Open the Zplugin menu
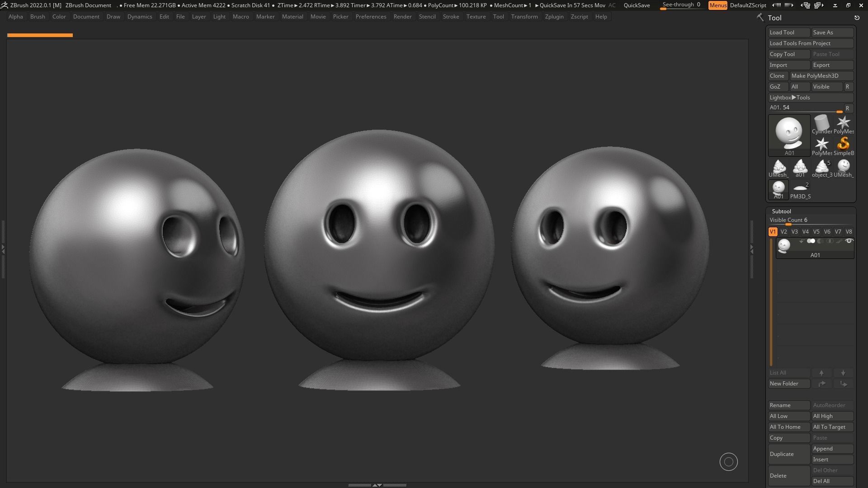This screenshot has height=488, width=868. point(554,17)
